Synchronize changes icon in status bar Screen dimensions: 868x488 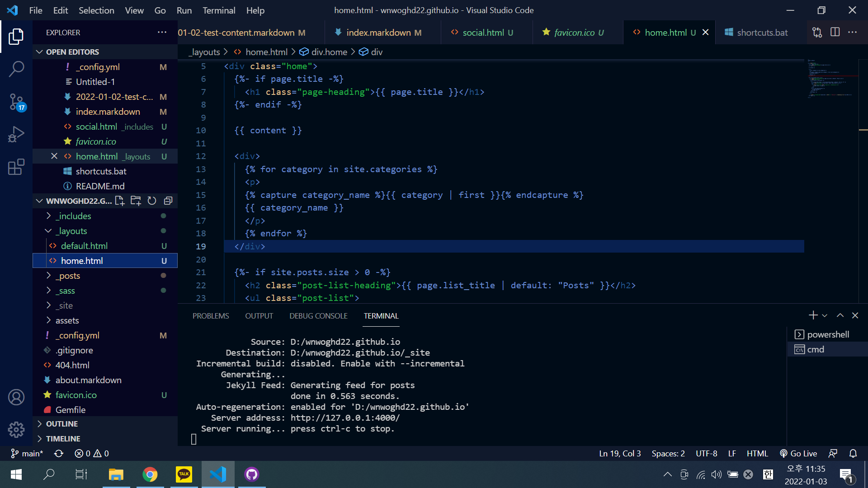coord(59,453)
